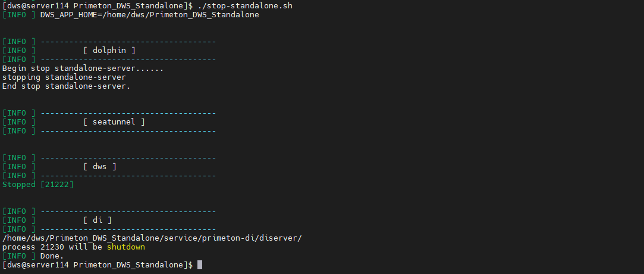Place cursor at the final prompt's cursor block
Viewport: 644px width, 274px height.
(200, 264)
